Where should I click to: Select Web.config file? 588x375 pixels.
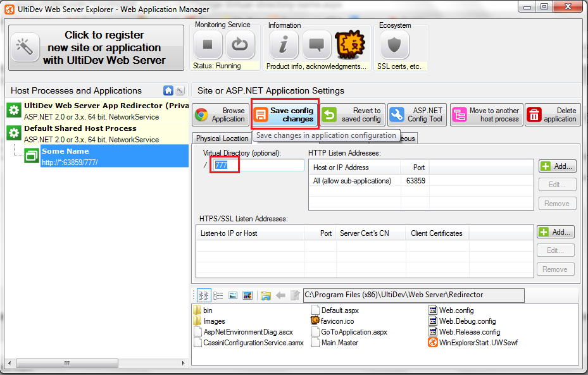pos(451,310)
